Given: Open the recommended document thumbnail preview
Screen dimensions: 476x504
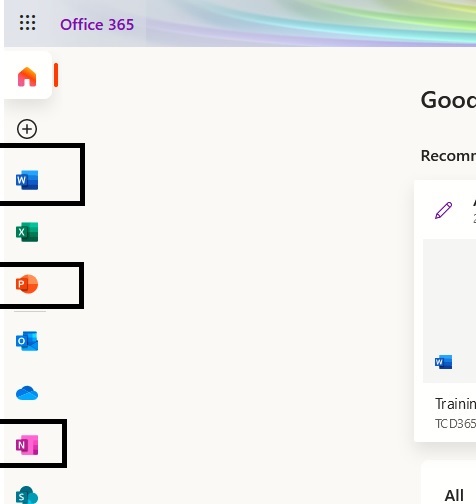Looking at the screenshot, I should [449, 310].
